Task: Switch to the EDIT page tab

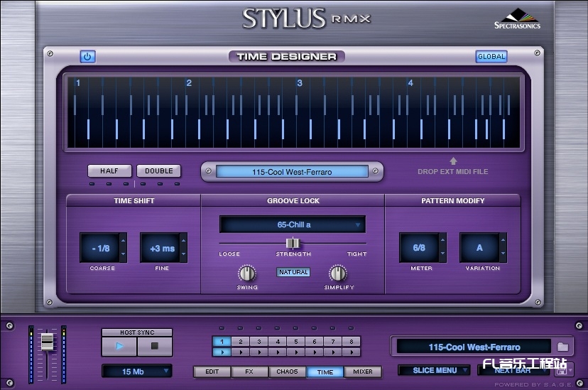Action: pyautogui.click(x=212, y=372)
